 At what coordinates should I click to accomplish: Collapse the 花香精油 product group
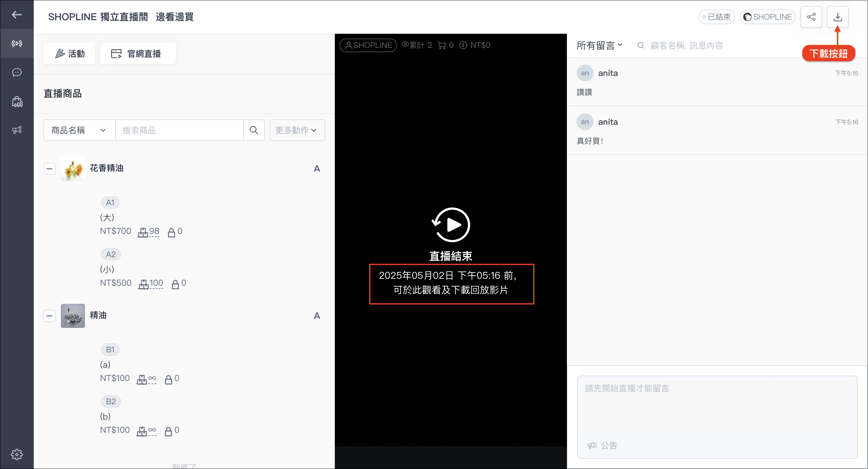coord(49,168)
